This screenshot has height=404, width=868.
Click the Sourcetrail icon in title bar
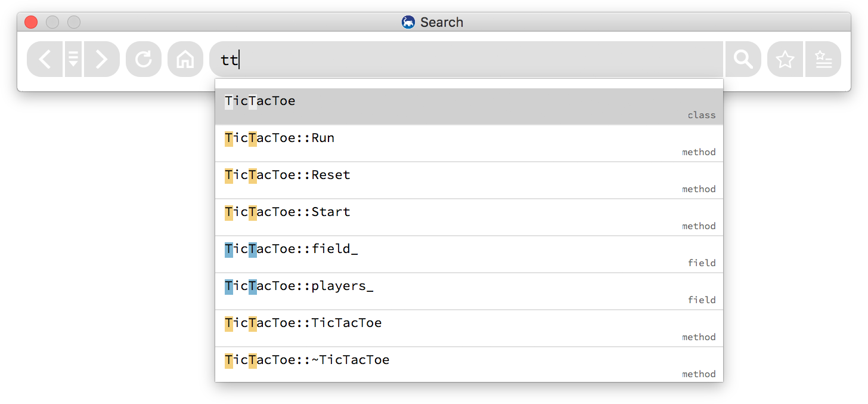[408, 22]
